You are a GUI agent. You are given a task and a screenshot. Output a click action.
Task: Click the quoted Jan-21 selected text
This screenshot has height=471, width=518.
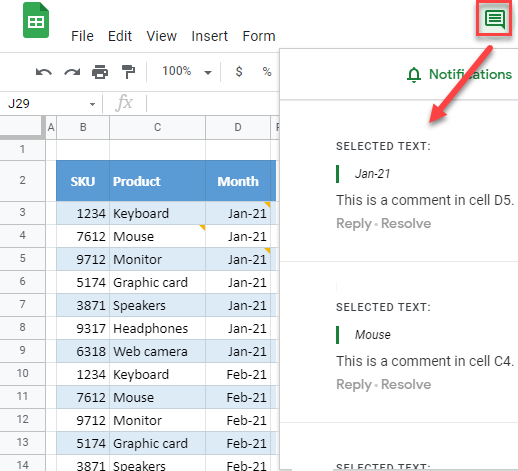tap(372, 174)
